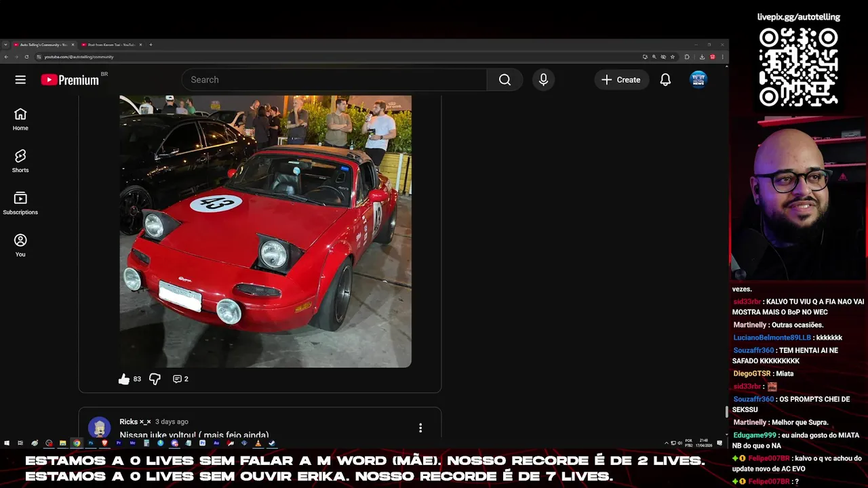Open File Explorer on the taskbar
Screen dimensions: 868x488
[x=62, y=443]
